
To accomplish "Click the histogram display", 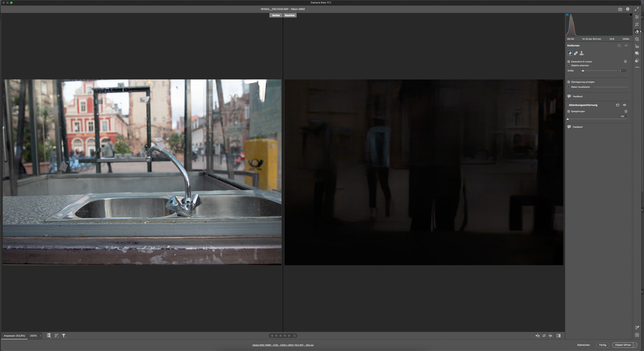I will coord(599,25).
